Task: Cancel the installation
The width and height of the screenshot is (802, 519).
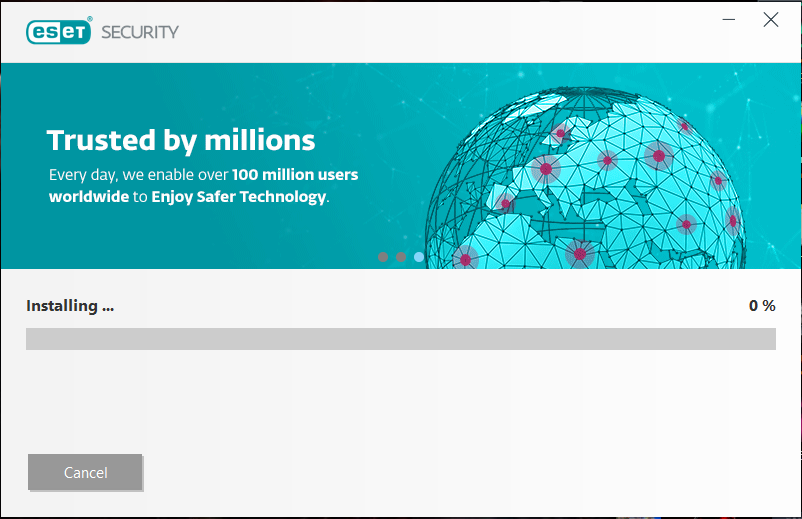Action: coord(85,472)
